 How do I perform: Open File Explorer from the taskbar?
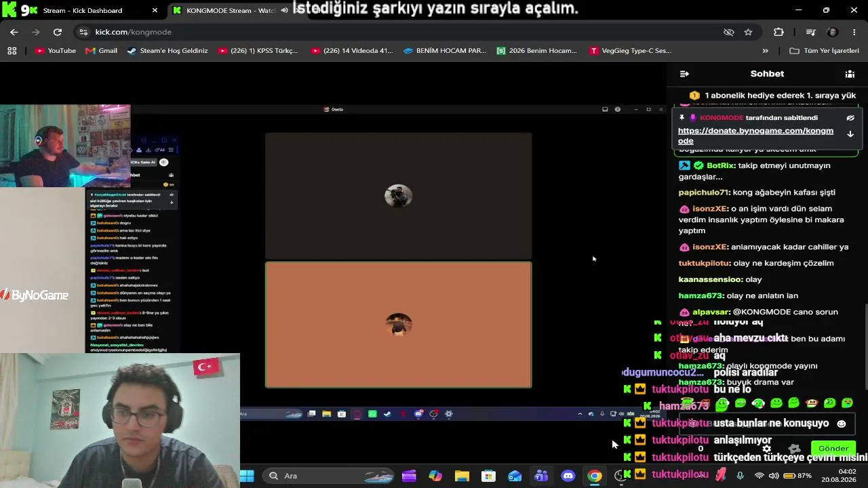(x=462, y=476)
